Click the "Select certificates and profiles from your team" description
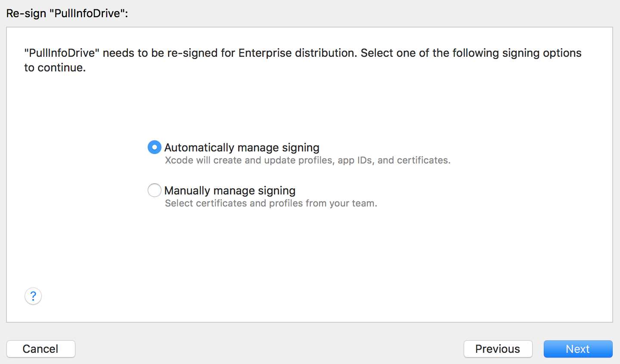Viewport: 620px width, 364px height. click(x=271, y=203)
